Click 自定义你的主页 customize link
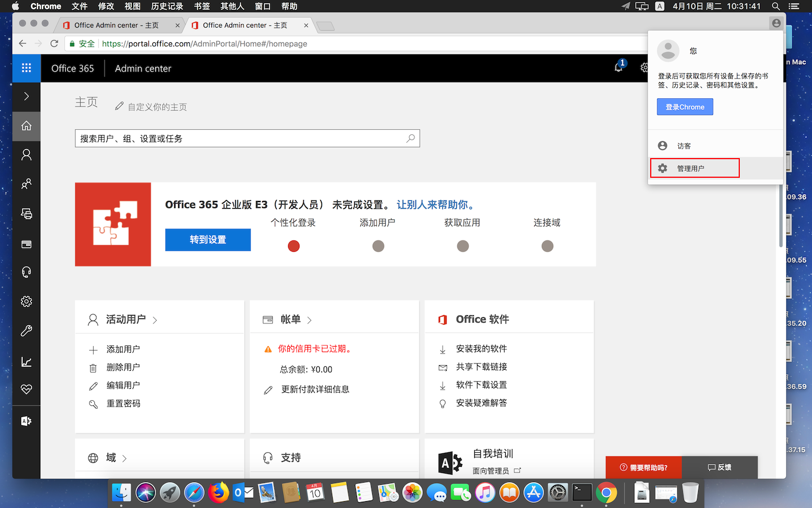This screenshot has width=812, height=508. [151, 107]
